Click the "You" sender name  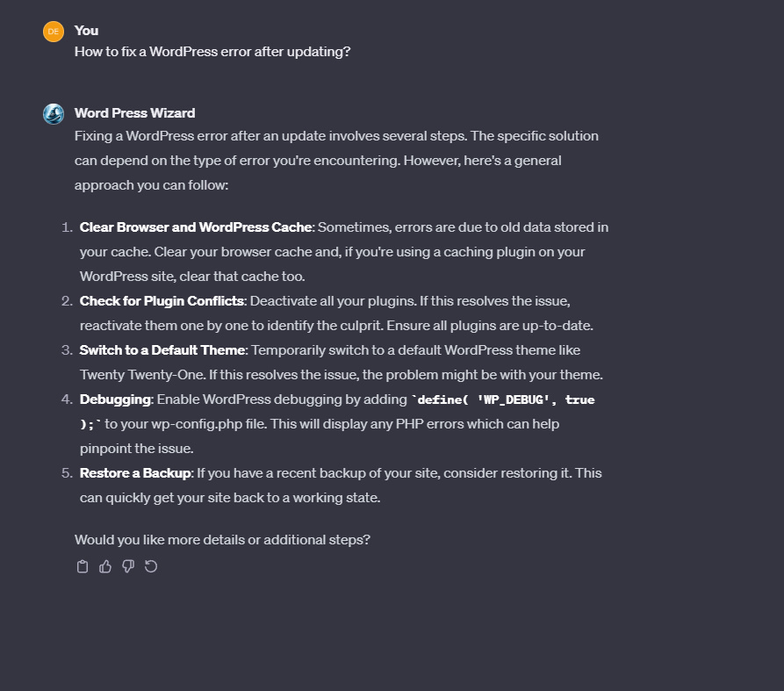point(86,31)
